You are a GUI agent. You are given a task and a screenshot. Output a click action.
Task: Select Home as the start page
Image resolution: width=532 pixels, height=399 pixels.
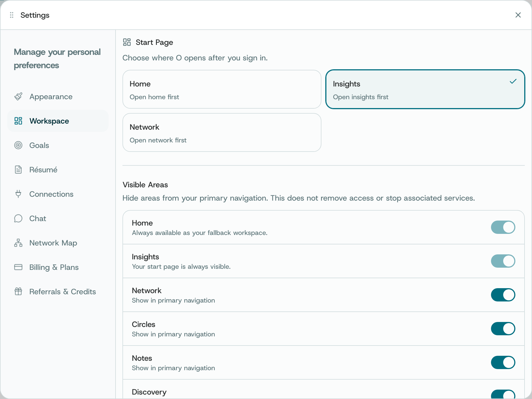pyautogui.click(x=222, y=89)
